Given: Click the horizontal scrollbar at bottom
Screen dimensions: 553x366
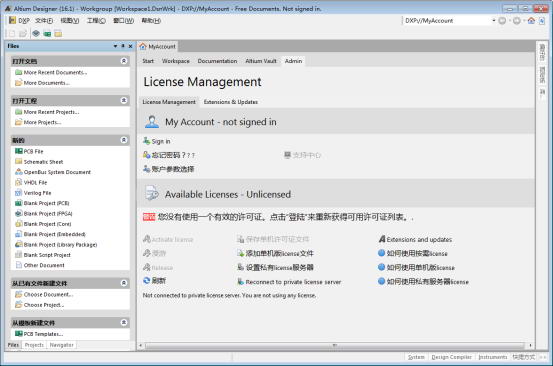Looking at the screenshot, I should tap(335, 346).
